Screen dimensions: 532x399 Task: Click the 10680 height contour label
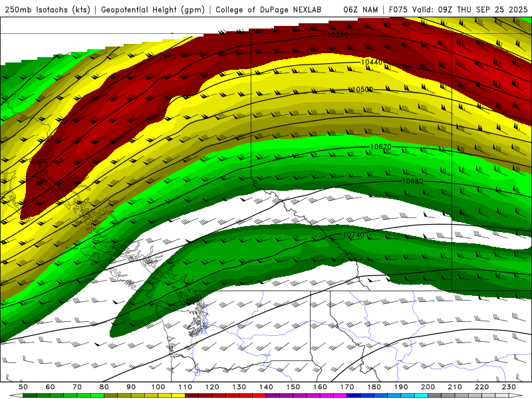click(412, 181)
